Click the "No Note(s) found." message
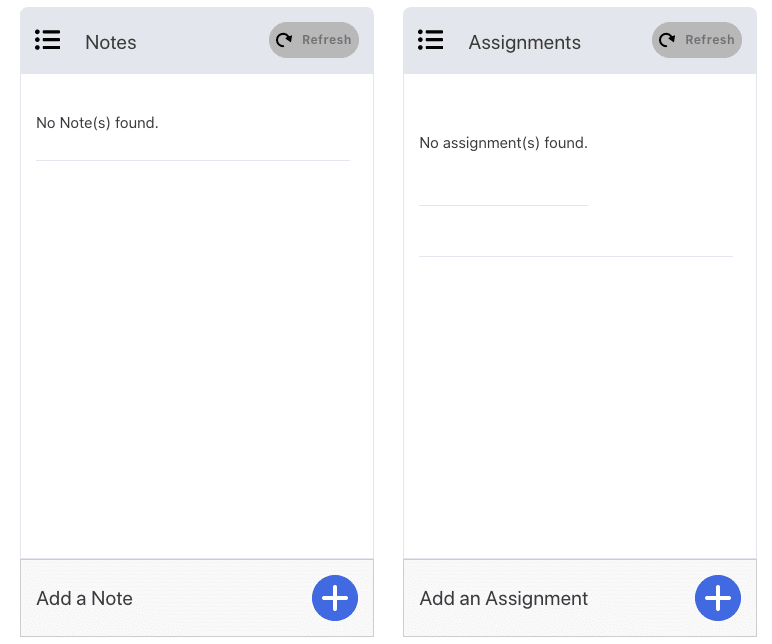 (97, 123)
